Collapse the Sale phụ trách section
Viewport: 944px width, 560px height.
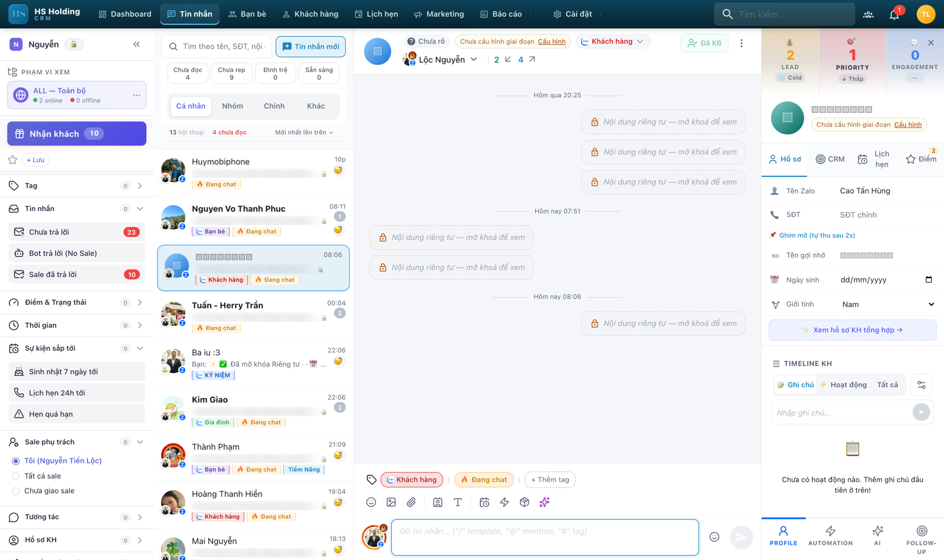pyautogui.click(x=77, y=442)
